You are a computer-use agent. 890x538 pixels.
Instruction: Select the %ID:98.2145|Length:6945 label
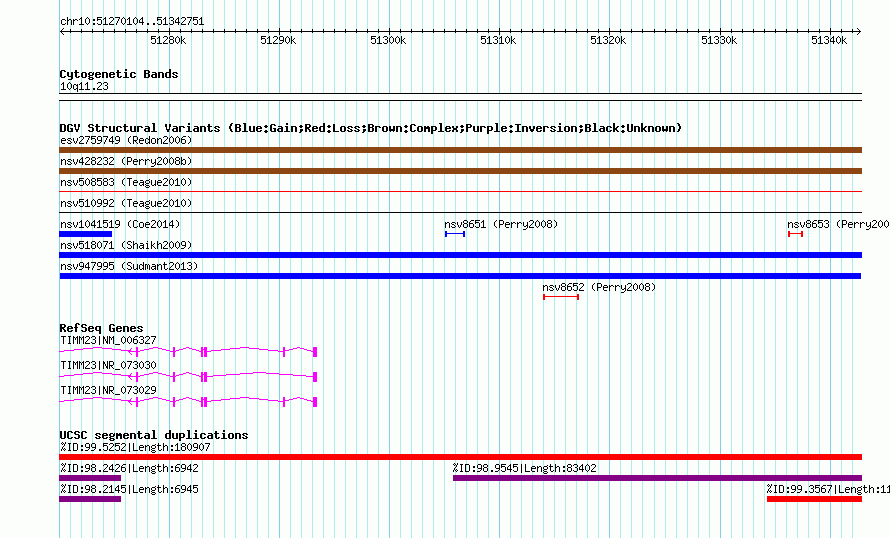coord(129,489)
